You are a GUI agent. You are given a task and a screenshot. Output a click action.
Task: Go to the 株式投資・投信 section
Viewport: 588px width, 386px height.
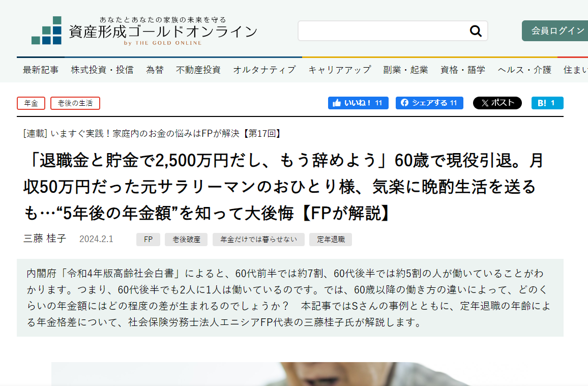[102, 70]
